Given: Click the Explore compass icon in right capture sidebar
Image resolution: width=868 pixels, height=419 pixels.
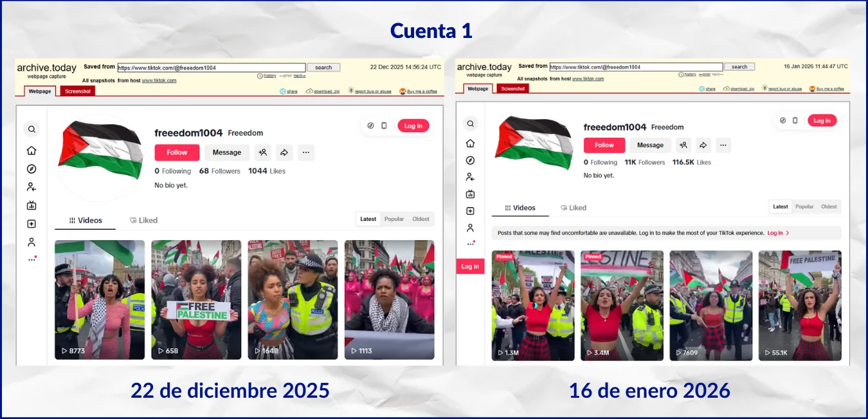Looking at the screenshot, I should click(x=470, y=160).
